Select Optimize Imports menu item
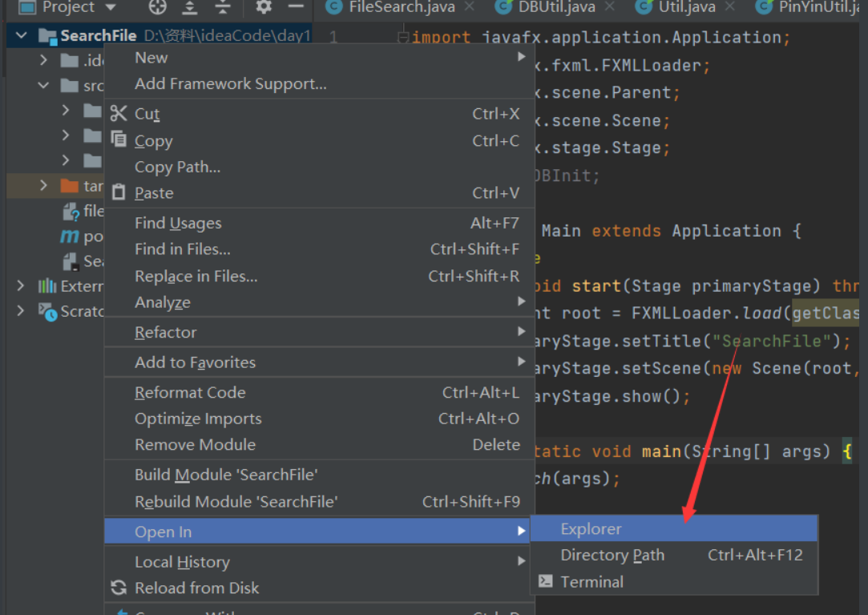This screenshot has height=615, width=868. (320, 419)
